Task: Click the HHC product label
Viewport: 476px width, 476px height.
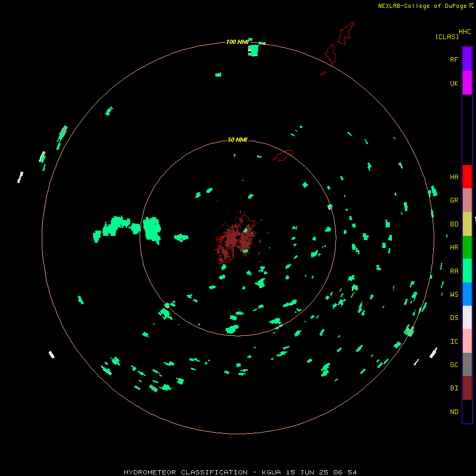Action: [464, 32]
